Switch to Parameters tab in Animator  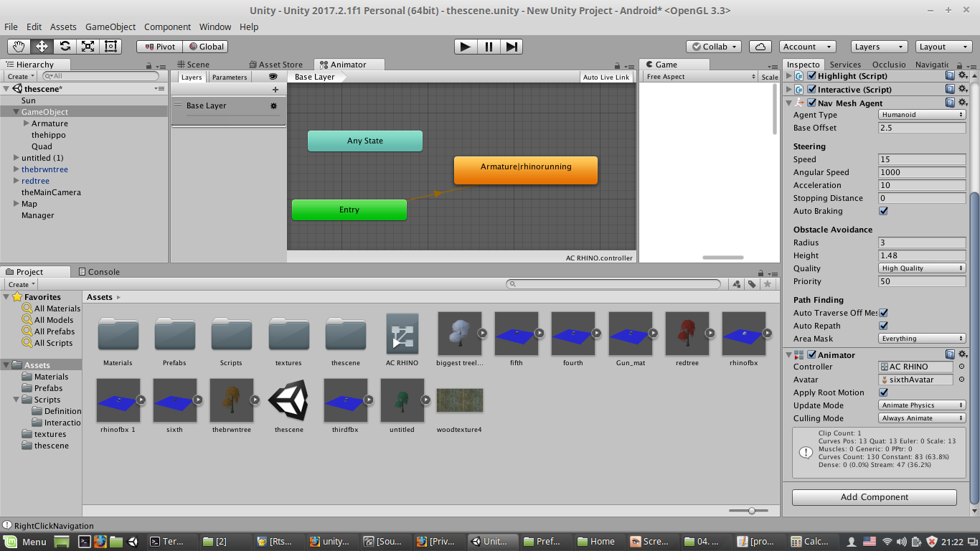pyautogui.click(x=230, y=77)
